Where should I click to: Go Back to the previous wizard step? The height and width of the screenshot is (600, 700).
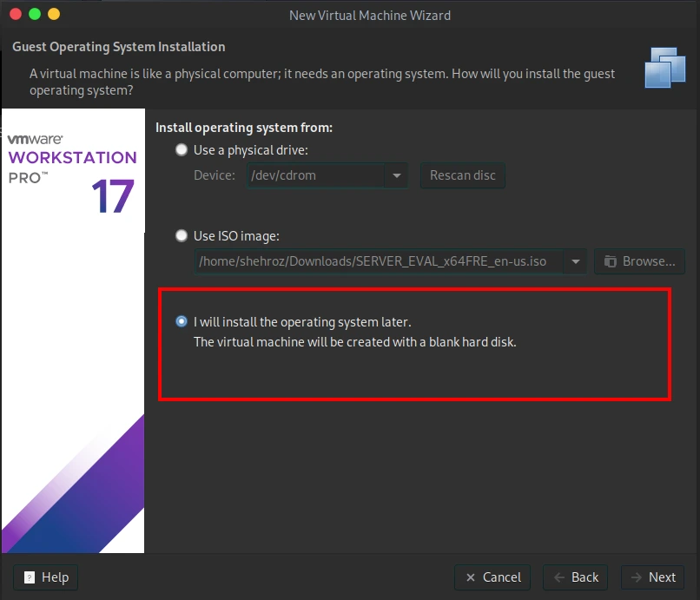point(576,577)
